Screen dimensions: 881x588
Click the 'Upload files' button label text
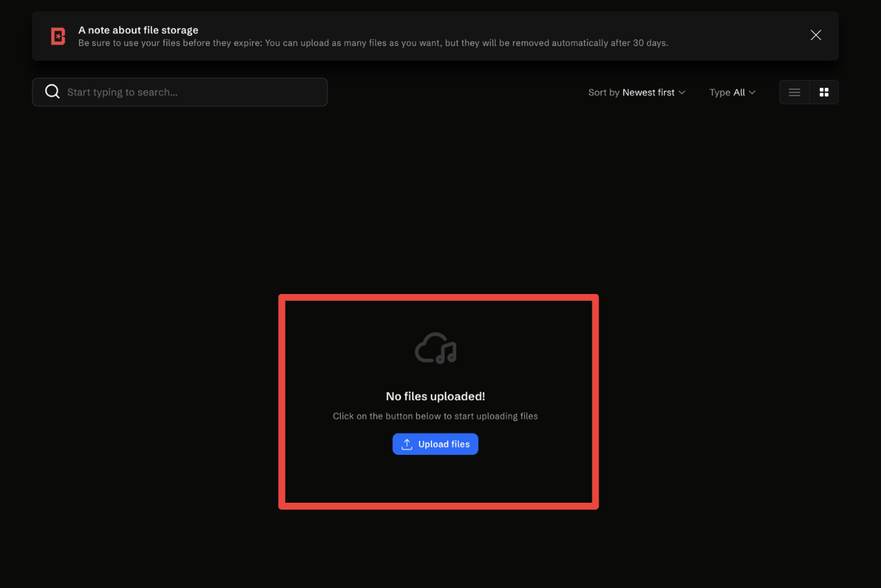[x=444, y=444]
